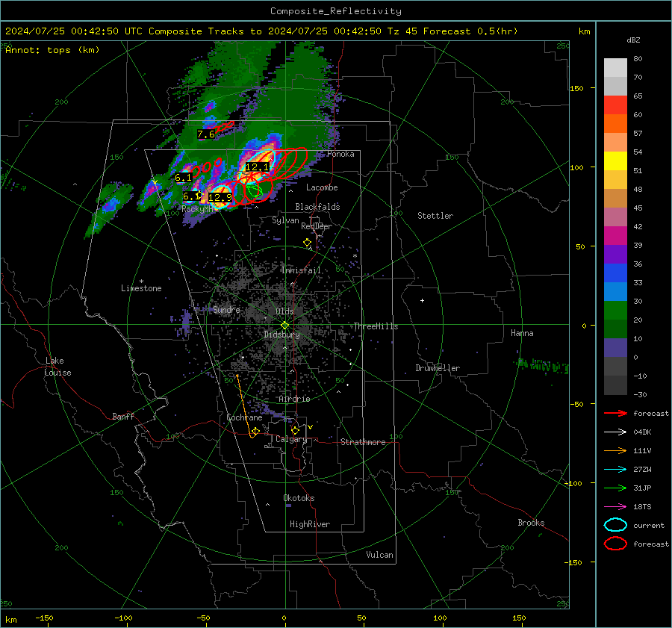Click the cyan current ellipse legend icon
This screenshot has width=672, height=628.
pyautogui.click(x=615, y=525)
